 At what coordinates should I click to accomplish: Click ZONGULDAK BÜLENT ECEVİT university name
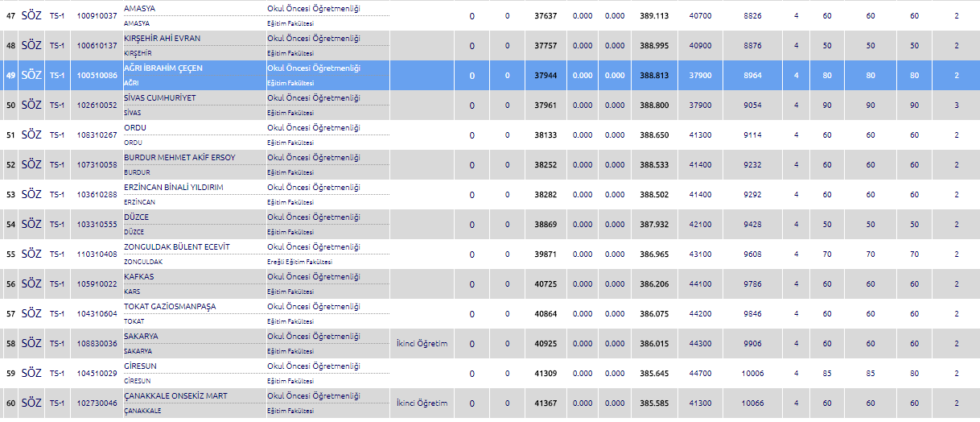(x=176, y=247)
